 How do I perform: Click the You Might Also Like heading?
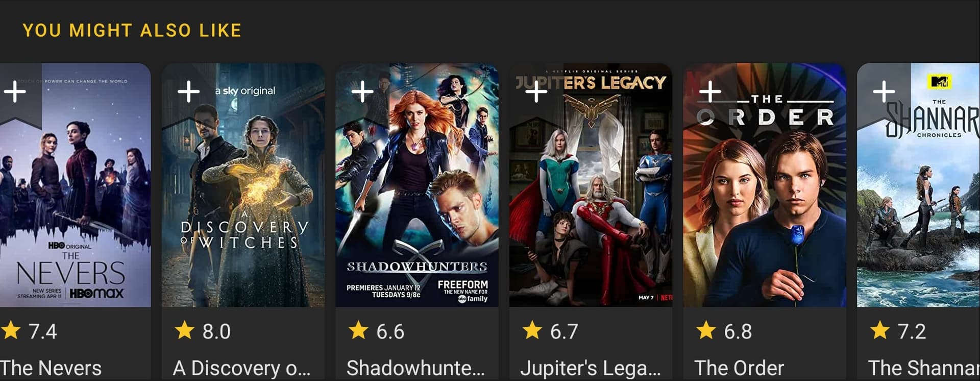(132, 31)
